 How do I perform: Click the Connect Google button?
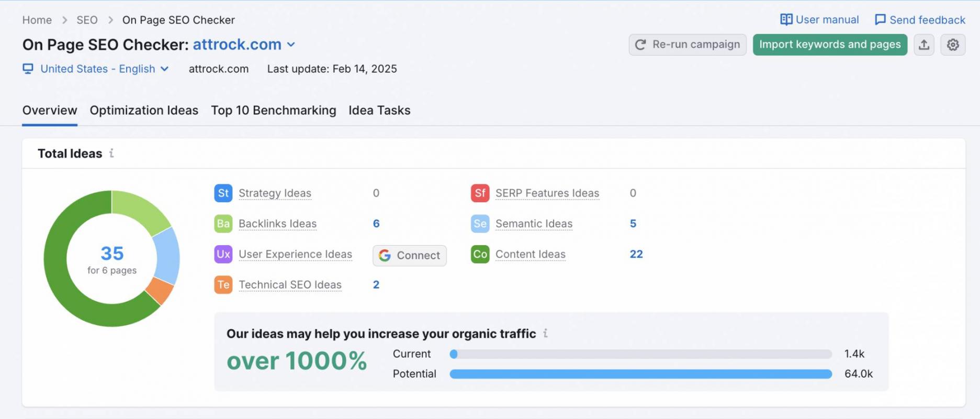pos(410,255)
